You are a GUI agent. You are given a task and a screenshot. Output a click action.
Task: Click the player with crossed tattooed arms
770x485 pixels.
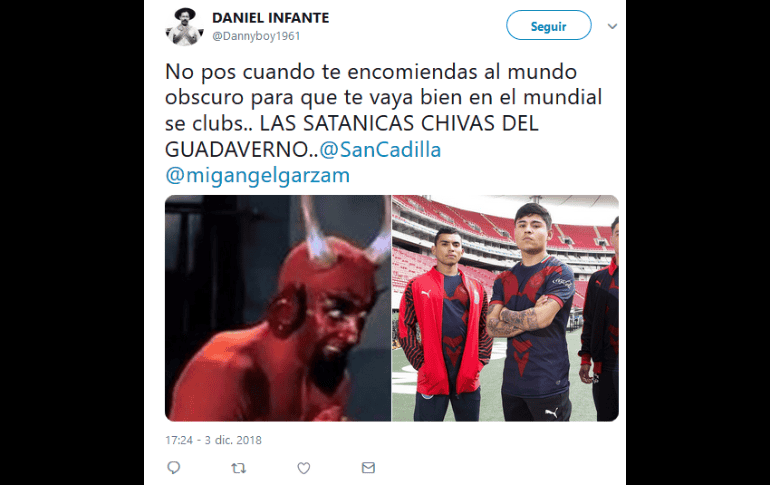[532, 314]
